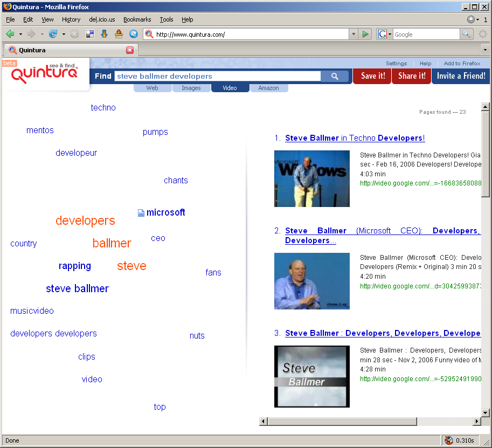The width and height of the screenshot is (492, 448).
Task: Click the Save it! button
Action: click(x=372, y=76)
